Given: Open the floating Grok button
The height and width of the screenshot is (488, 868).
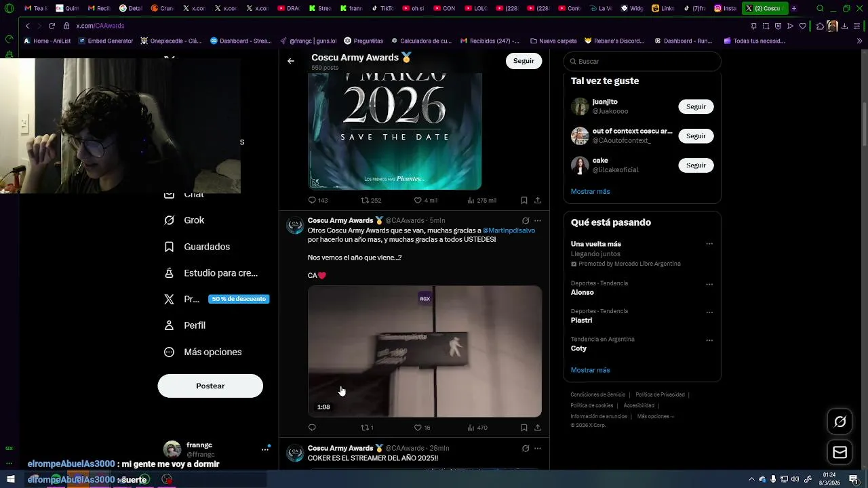Looking at the screenshot, I should tap(840, 422).
